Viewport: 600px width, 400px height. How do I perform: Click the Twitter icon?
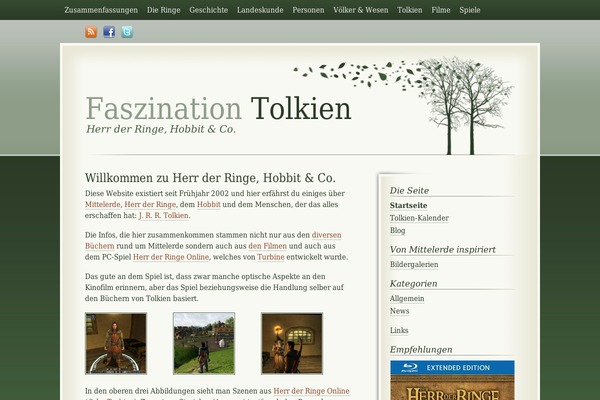[127, 32]
